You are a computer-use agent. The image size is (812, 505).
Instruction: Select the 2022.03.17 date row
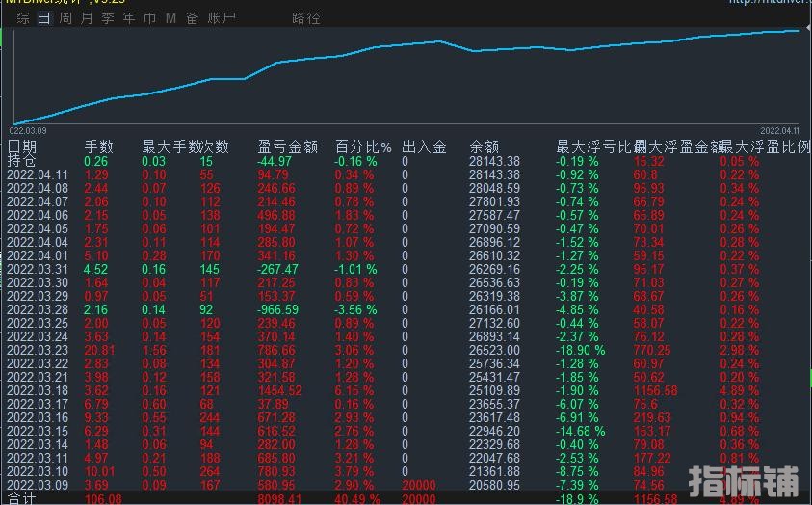pyautogui.click(x=38, y=404)
